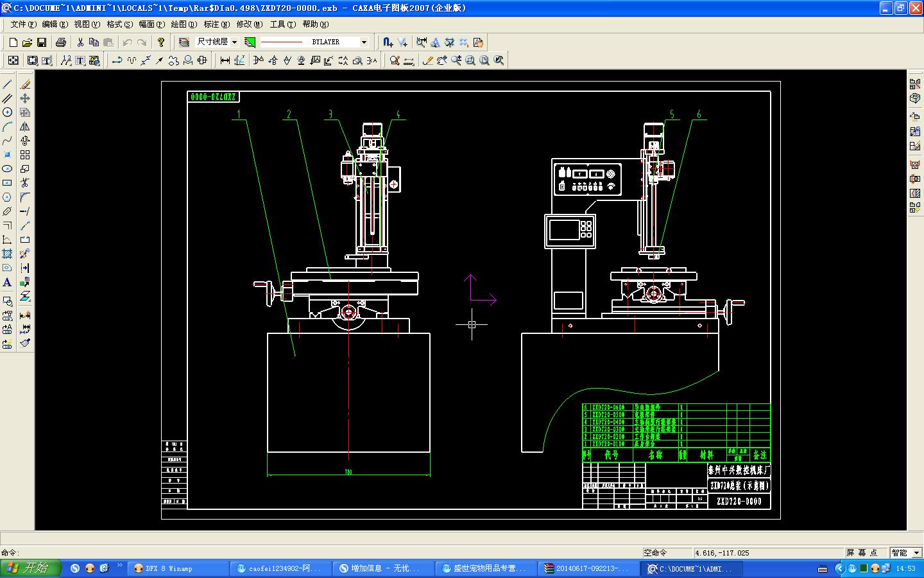
Task: Pick the text annotation tool
Action: click(7, 283)
